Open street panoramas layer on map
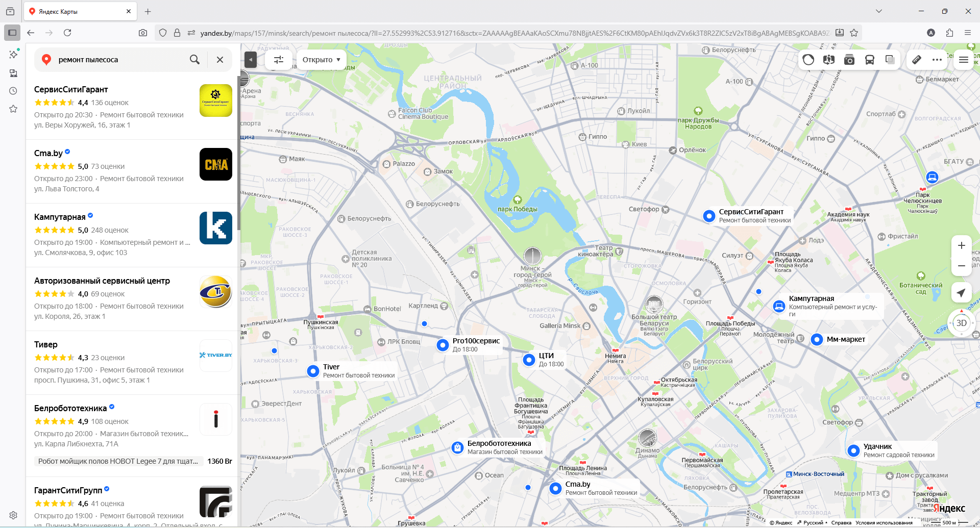 [x=828, y=60]
